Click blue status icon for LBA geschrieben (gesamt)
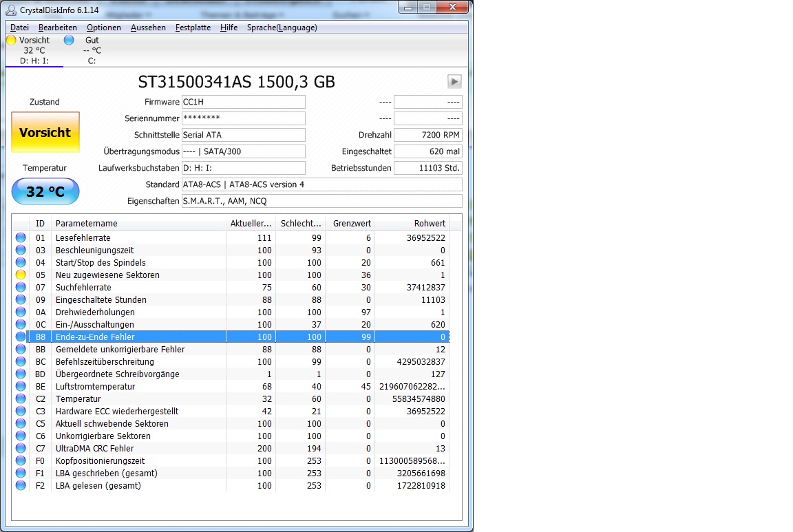Image resolution: width=793 pixels, height=532 pixels. (21, 473)
